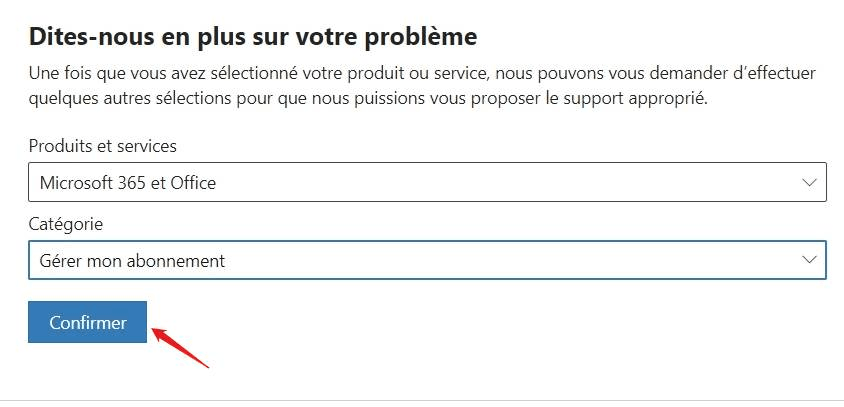Screen dimensions: 844x407
Task: Click the heading Dites-nous en plus sur votre problème
Action: click(253, 37)
